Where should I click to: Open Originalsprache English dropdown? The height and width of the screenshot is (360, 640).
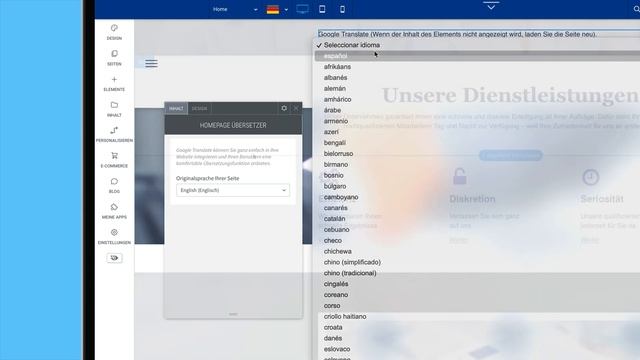(233, 190)
